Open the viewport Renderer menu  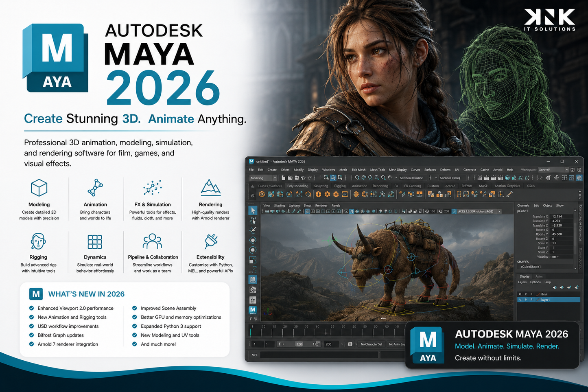tap(321, 206)
